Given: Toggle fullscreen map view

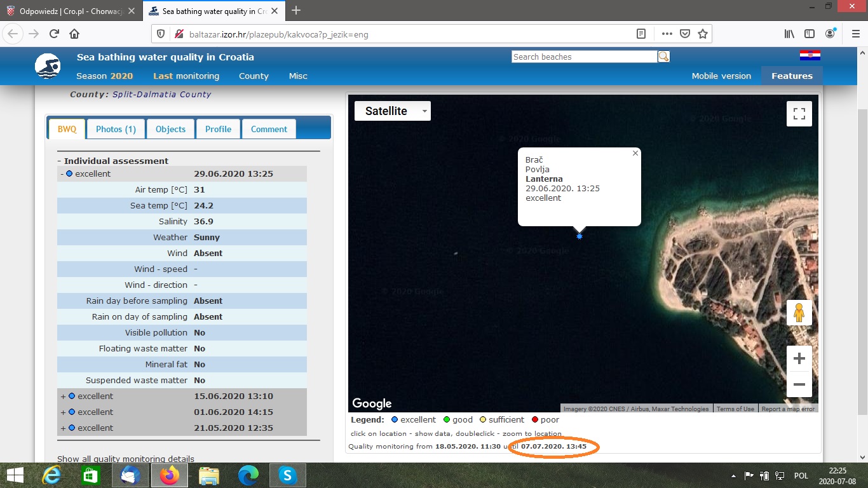Looking at the screenshot, I should (x=799, y=114).
